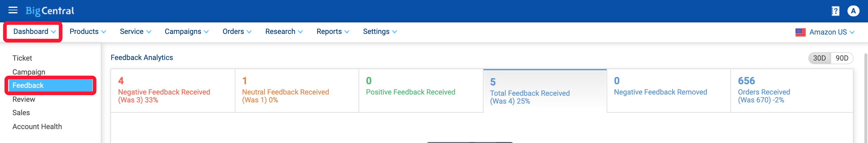Click the page vertical scrollbar
Image resolution: width=868 pixels, height=143 pixels.
point(865,98)
